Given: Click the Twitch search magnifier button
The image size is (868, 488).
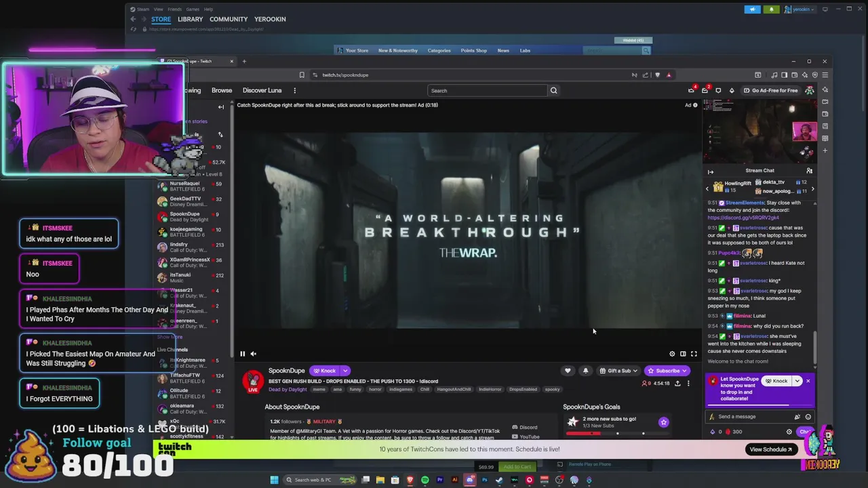Looking at the screenshot, I should click(553, 90).
